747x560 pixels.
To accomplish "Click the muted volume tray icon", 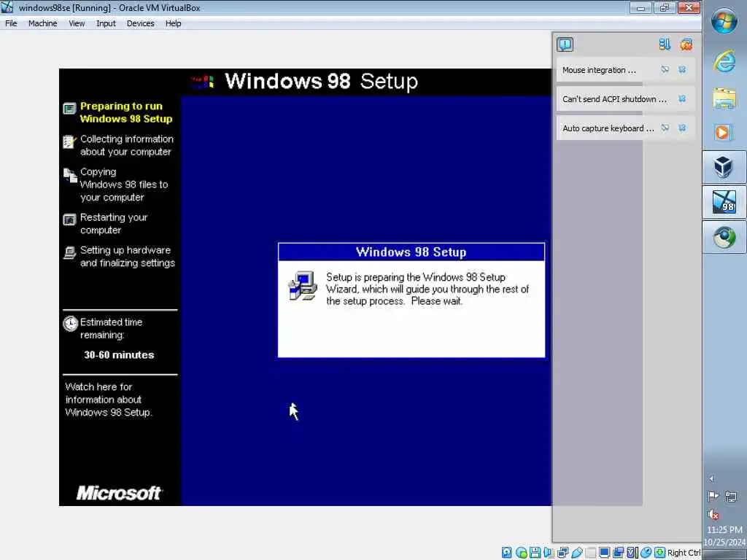I will (x=713, y=514).
